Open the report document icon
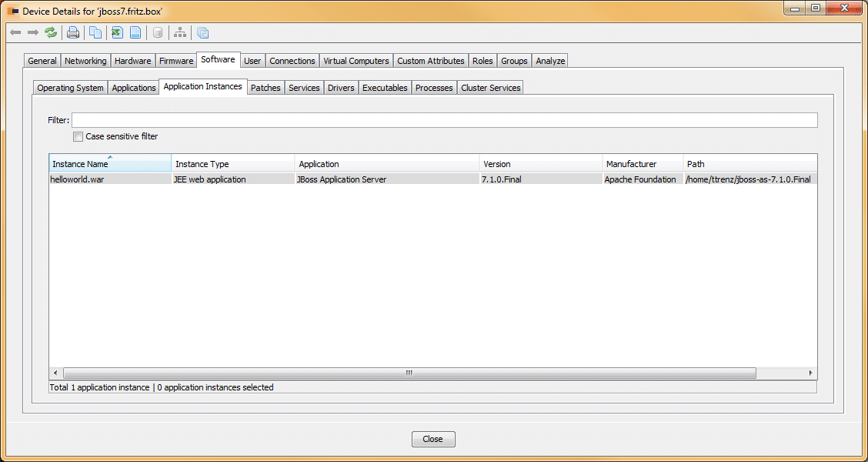Viewport: 868px width, 462px height. pyautogui.click(x=137, y=32)
